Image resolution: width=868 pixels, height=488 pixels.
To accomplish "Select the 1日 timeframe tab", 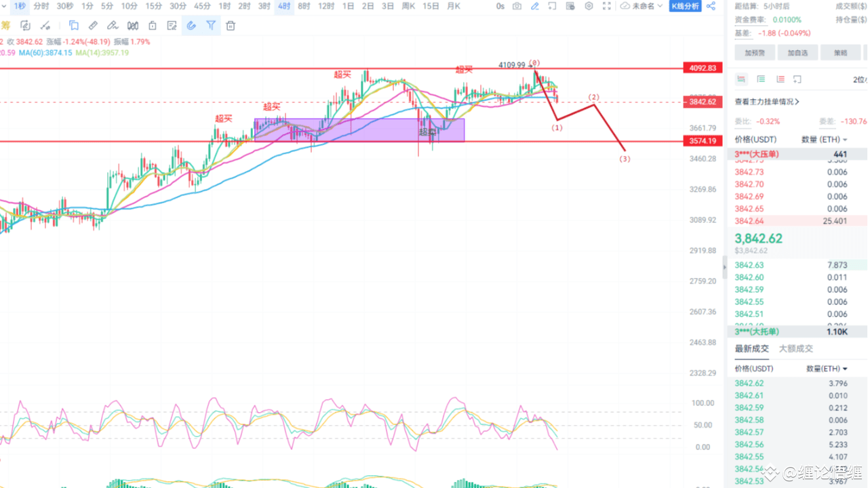I will point(349,6).
